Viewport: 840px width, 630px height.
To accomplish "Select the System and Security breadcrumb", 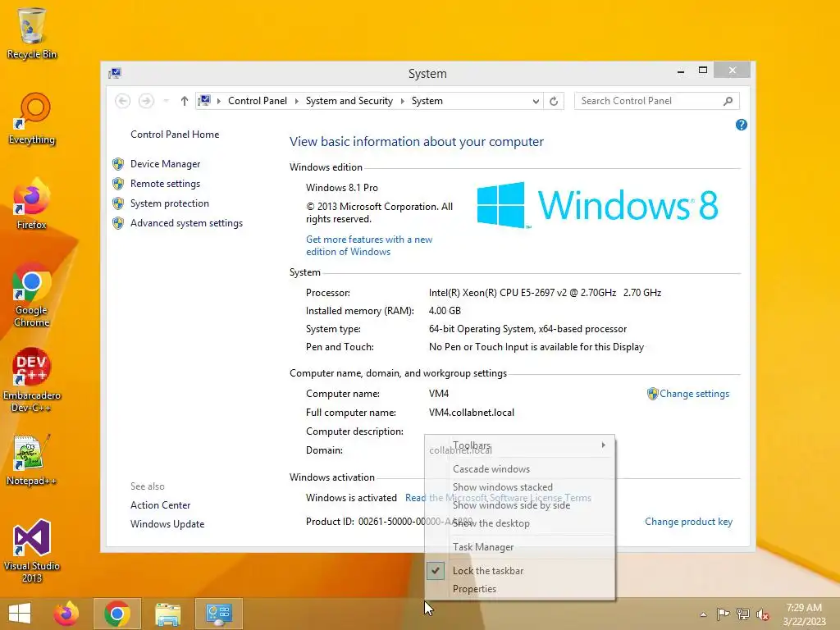I will [349, 101].
